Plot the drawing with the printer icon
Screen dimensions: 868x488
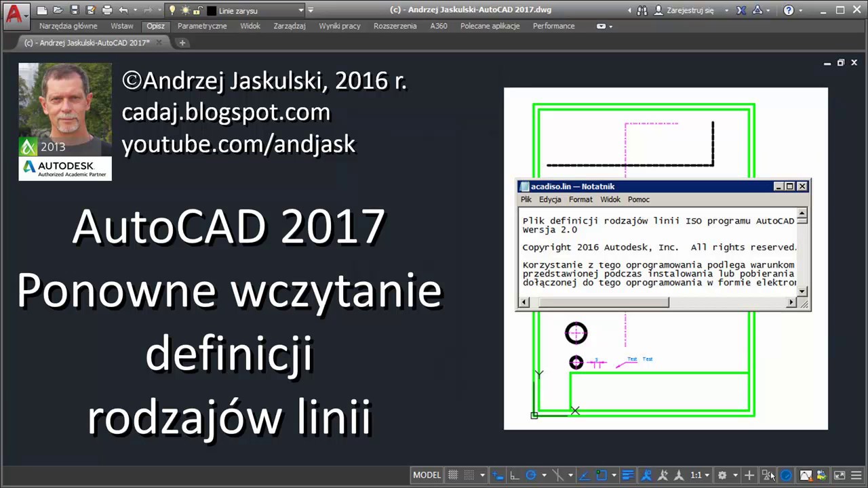[107, 10]
